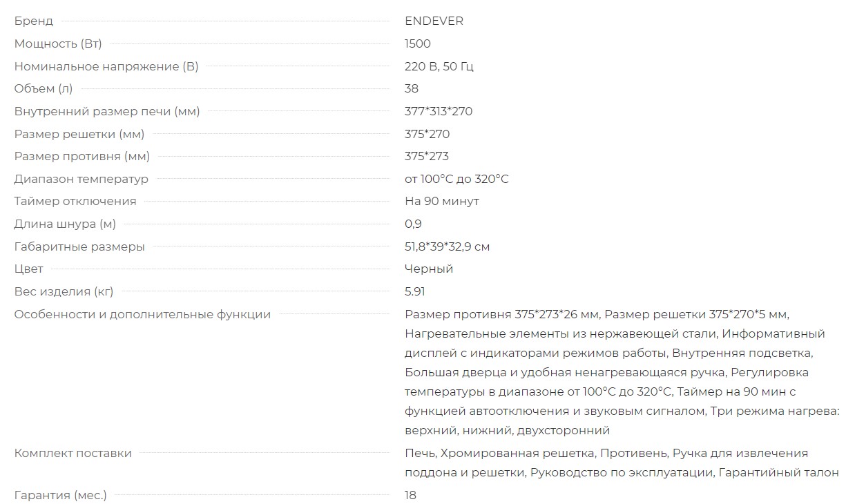846x504 pixels.
Task: Click the "Длина шнура (м)" label
Action: coord(65,224)
